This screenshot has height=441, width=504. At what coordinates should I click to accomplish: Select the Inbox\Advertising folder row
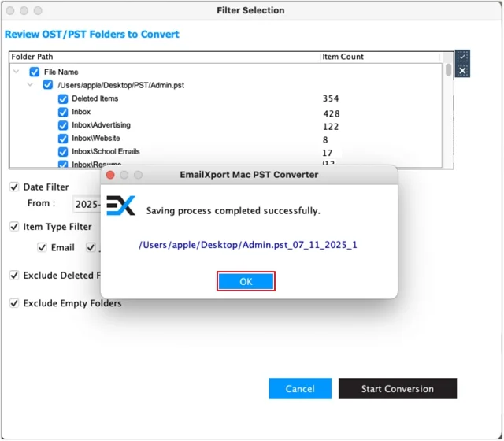(225, 125)
